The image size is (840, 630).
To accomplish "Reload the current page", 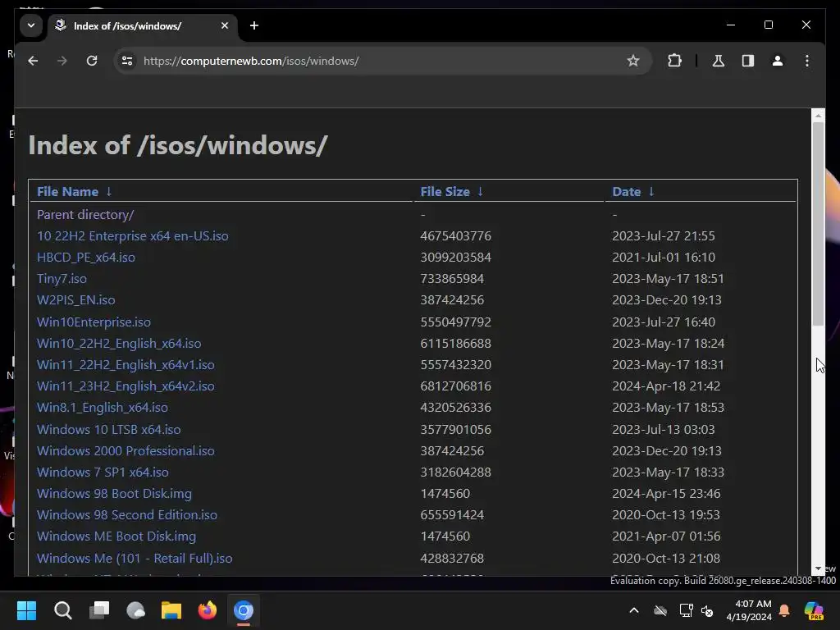I will (92, 61).
